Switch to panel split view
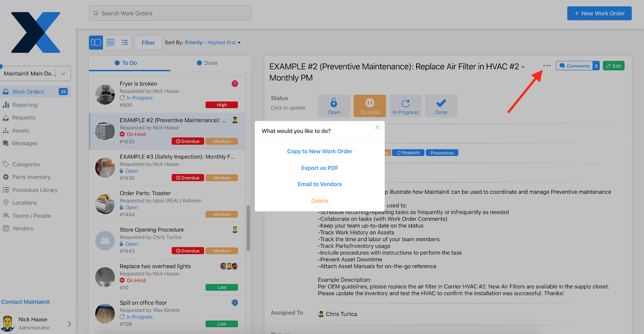The image size is (644, 334). [x=96, y=43]
